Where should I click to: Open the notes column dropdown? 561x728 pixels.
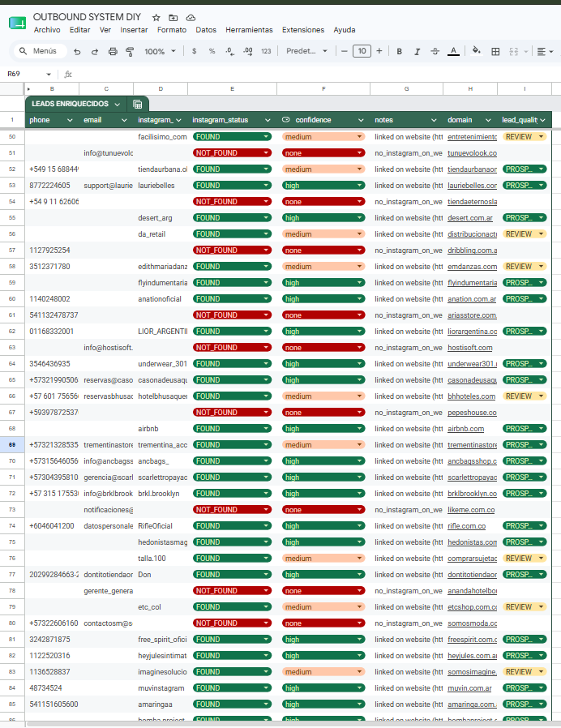tap(434, 120)
